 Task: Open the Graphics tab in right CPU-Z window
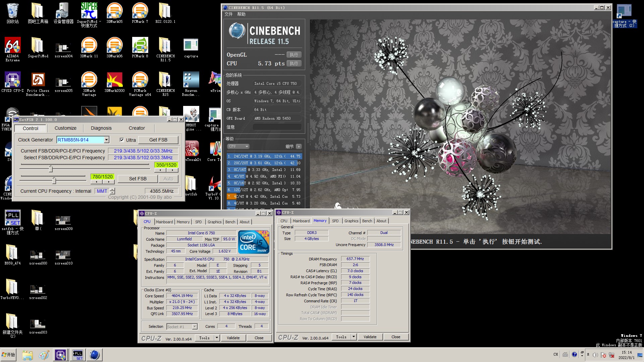tap(351, 221)
